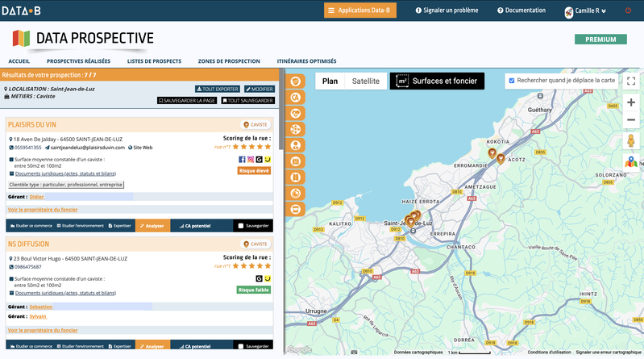Open Prospectives réalisées tab
The height and width of the screenshot is (359, 644).
click(78, 61)
